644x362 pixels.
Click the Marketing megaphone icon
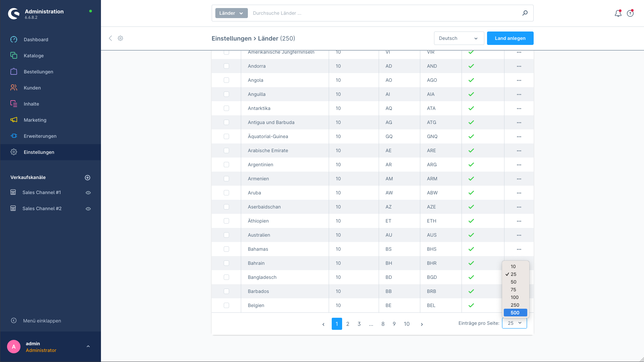14,120
